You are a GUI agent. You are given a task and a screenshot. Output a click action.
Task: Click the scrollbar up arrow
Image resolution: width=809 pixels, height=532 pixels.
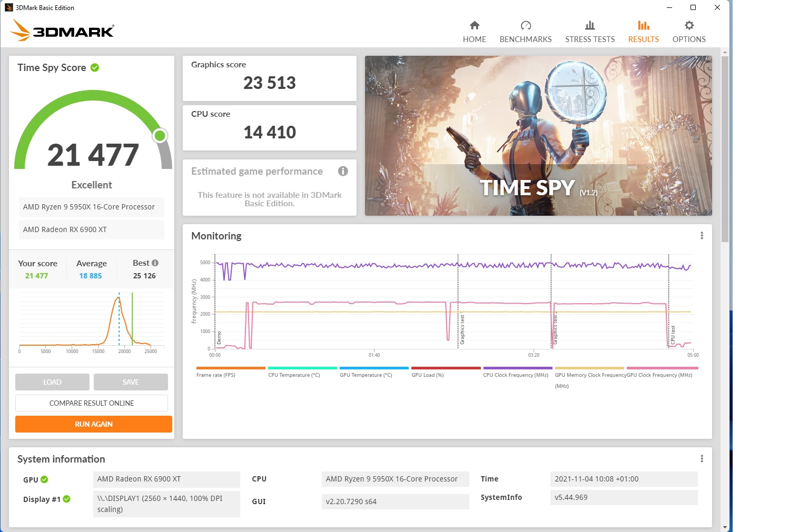[725, 52]
